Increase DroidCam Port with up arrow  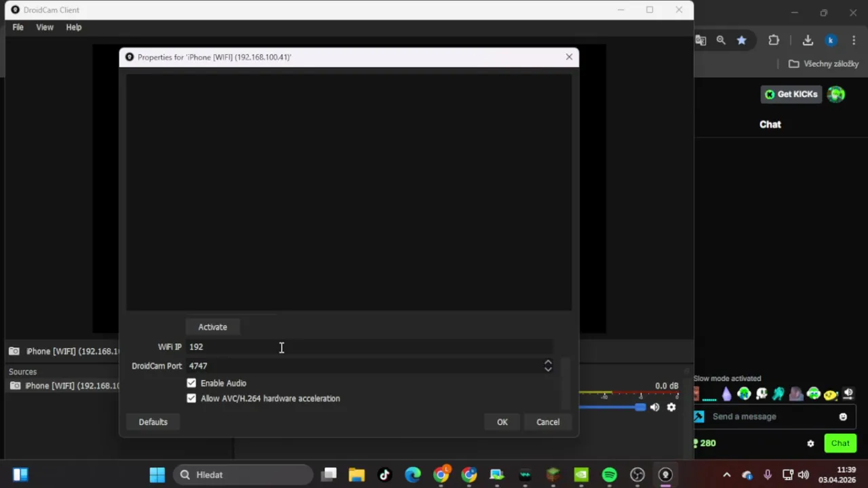[548, 362]
